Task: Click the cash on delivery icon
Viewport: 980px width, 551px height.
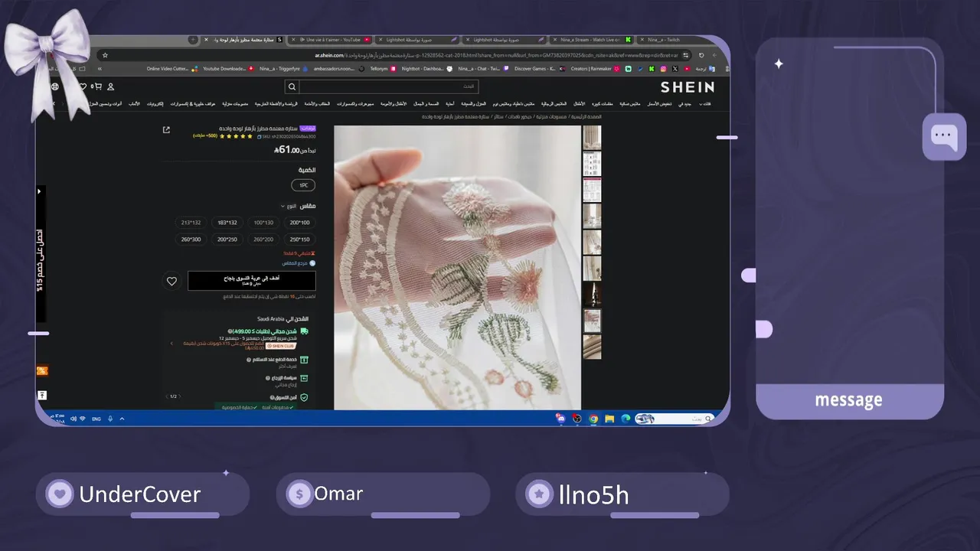Action: [x=304, y=360]
